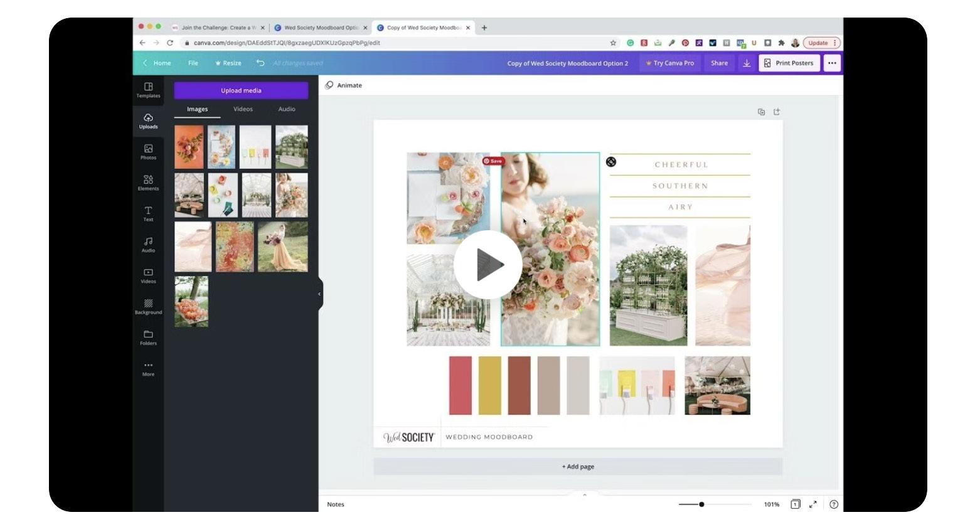The height and width of the screenshot is (532, 980).
Task: Select the taupe color swatch
Action: (549, 385)
